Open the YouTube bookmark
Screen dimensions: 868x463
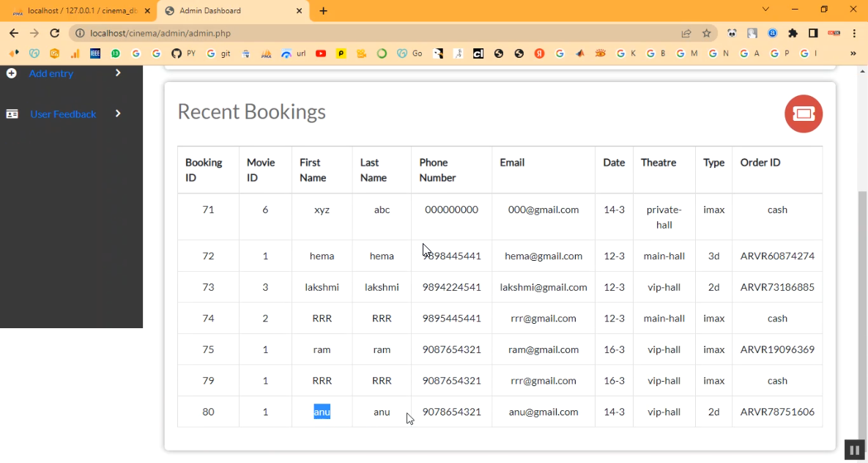321,53
